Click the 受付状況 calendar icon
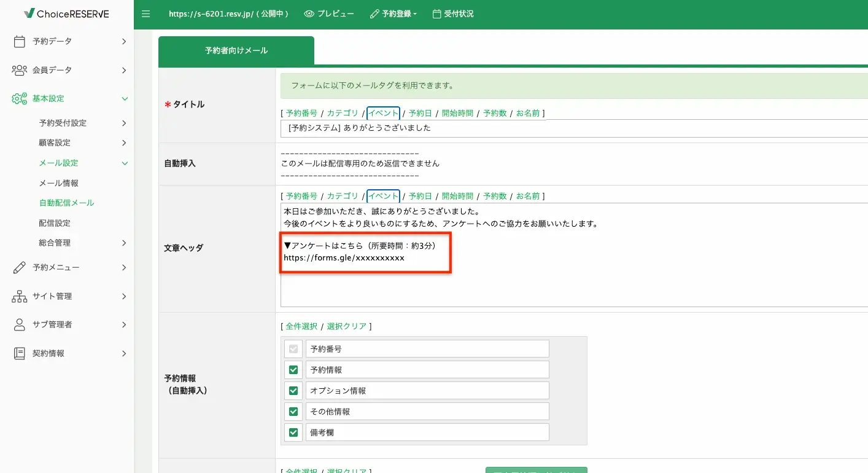 pos(436,14)
